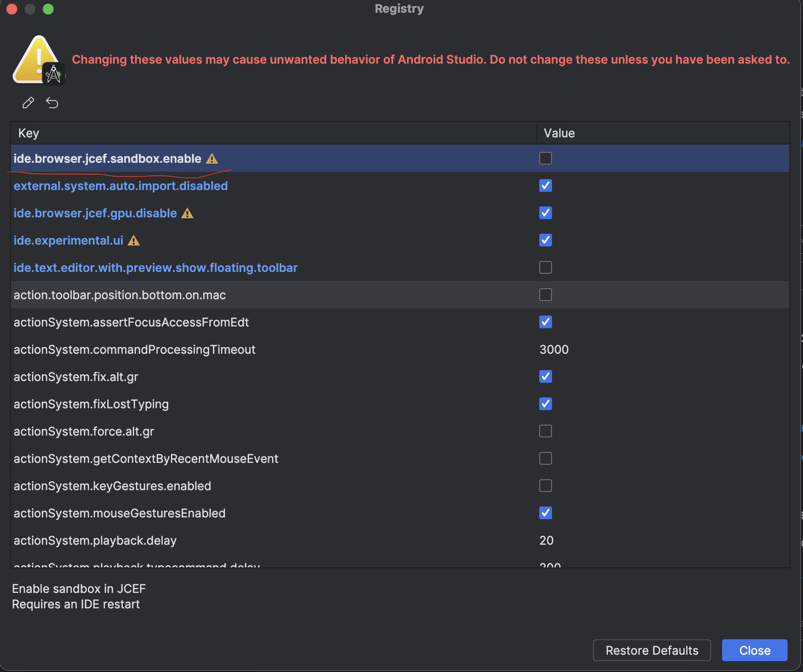Click Restore Defaults button

tap(652, 650)
